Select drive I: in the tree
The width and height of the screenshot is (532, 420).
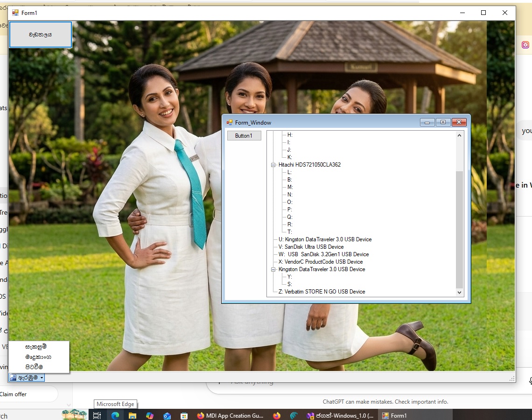pos(289,142)
